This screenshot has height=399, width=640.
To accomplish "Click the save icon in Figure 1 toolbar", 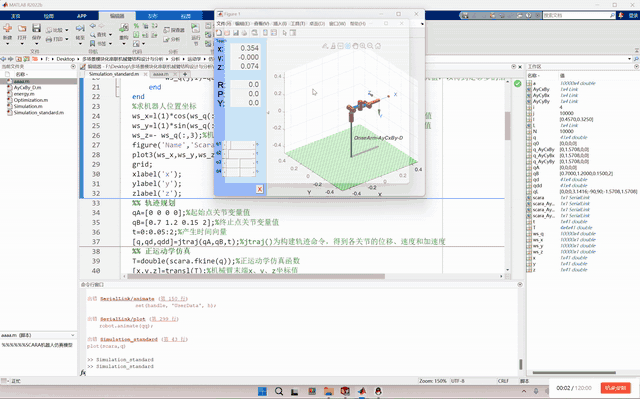I will [x=236, y=33].
